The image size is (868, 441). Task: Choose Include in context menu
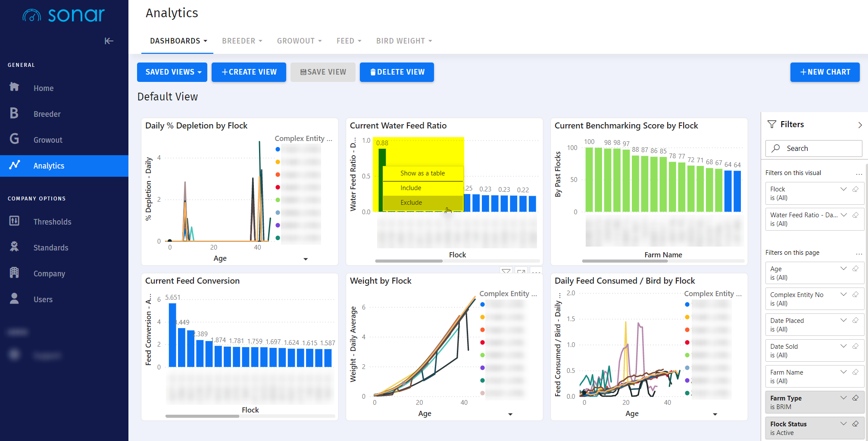(x=423, y=188)
